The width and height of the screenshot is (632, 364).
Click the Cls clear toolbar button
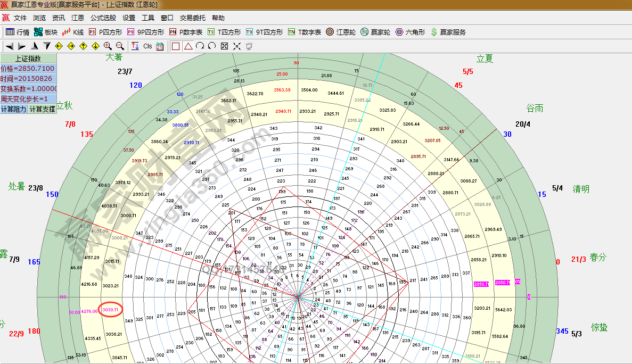147,46
